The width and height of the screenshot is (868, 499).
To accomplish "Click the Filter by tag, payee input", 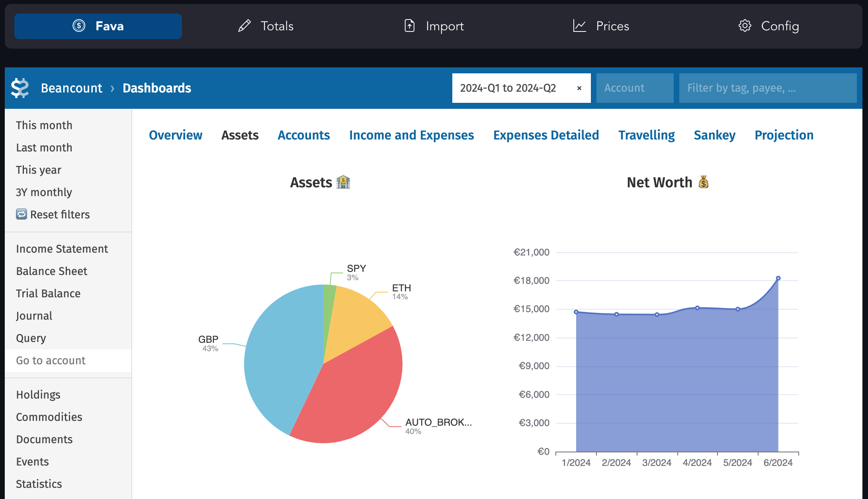I will coord(768,88).
